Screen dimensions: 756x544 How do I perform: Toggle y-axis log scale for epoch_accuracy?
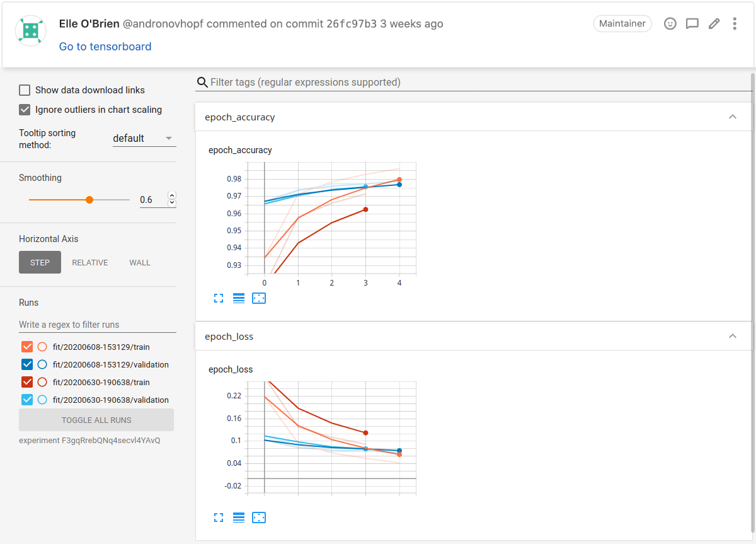coord(239,298)
